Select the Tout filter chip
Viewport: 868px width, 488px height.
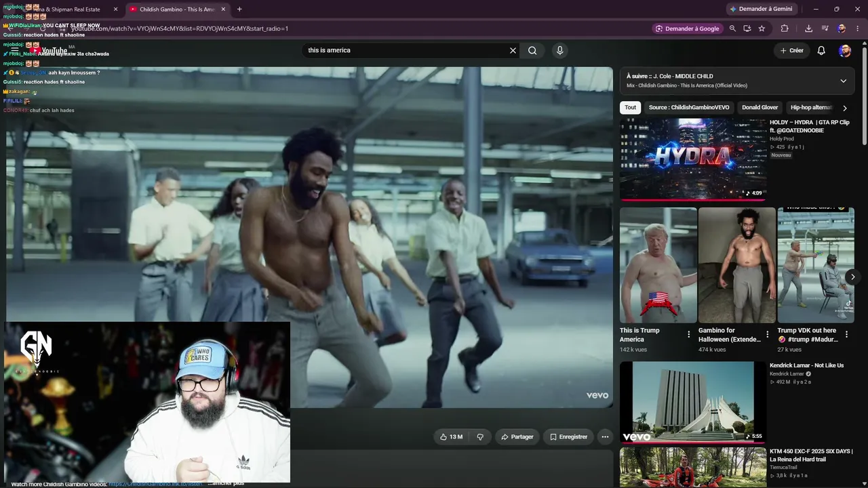pos(631,108)
